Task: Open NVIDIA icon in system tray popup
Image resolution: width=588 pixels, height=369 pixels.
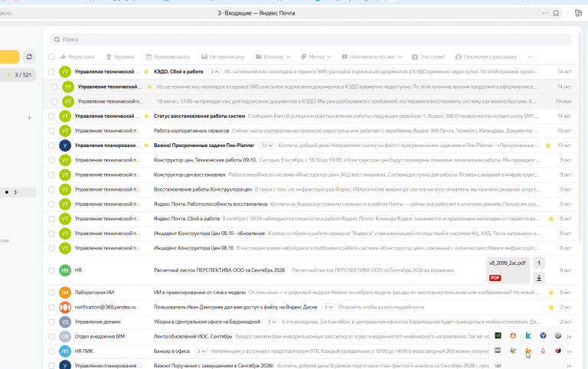Action: [498, 335]
